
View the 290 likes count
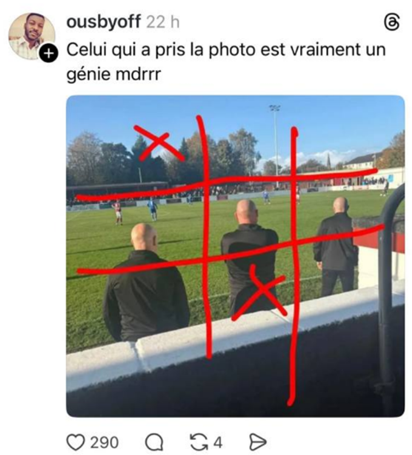pos(104,443)
